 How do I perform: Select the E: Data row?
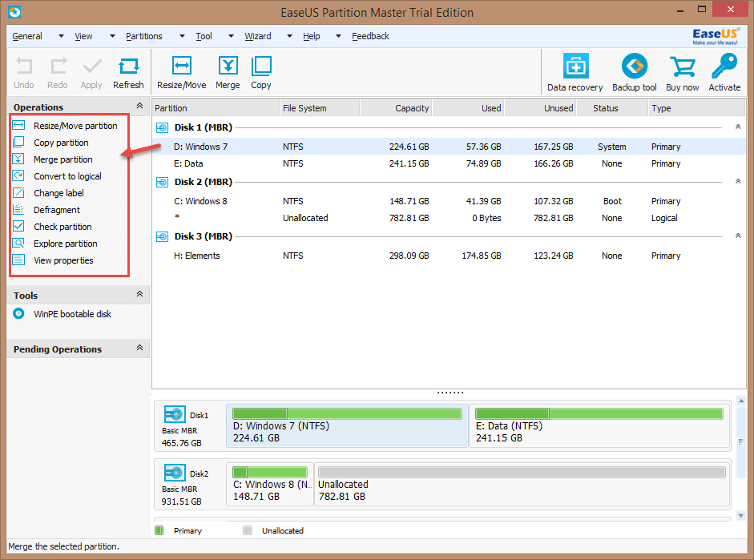[450, 163]
